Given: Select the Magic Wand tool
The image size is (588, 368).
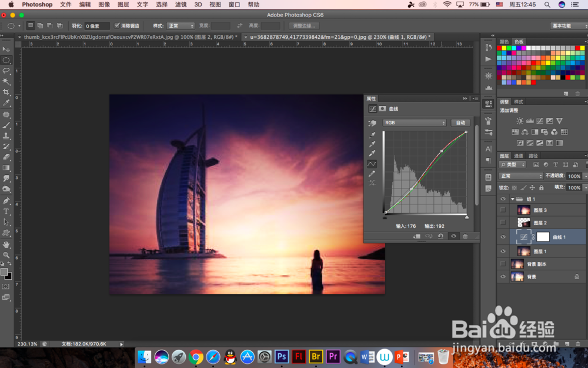Looking at the screenshot, I should [6, 81].
